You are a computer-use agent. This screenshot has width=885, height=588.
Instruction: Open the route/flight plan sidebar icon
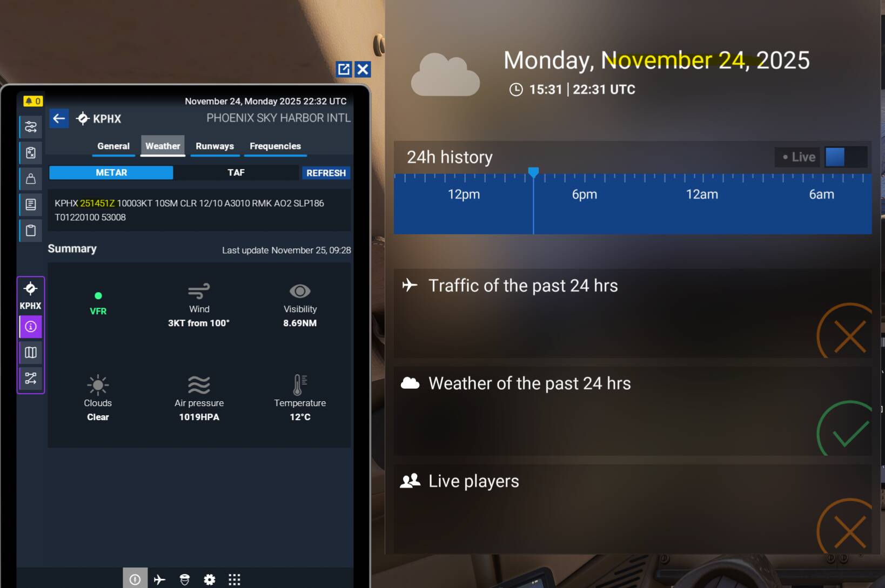[31, 378]
